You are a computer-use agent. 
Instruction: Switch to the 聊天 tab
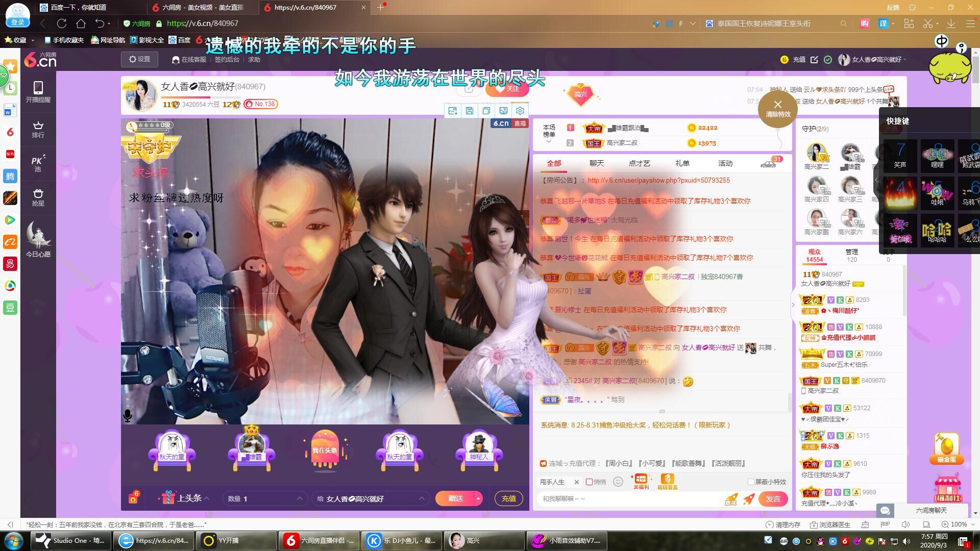tap(597, 163)
